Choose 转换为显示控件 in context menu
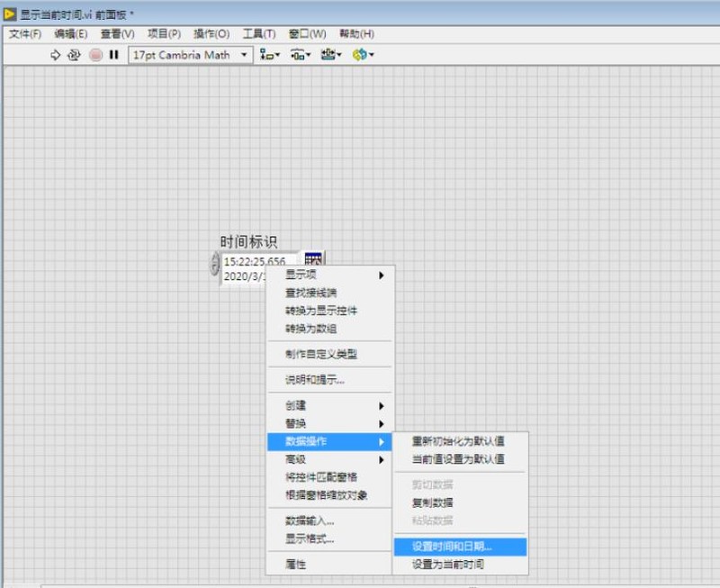Screen dimensions: 720x588 (329, 311)
